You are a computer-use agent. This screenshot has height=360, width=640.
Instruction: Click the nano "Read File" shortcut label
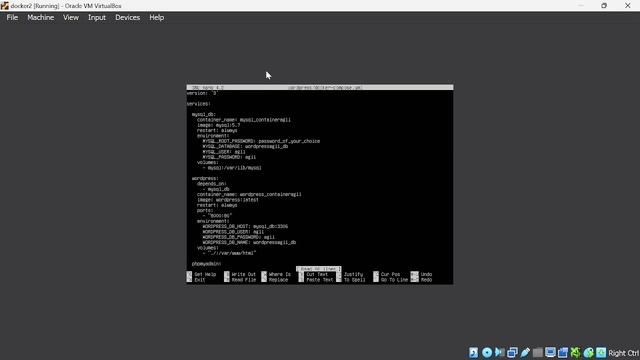click(244, 280)
